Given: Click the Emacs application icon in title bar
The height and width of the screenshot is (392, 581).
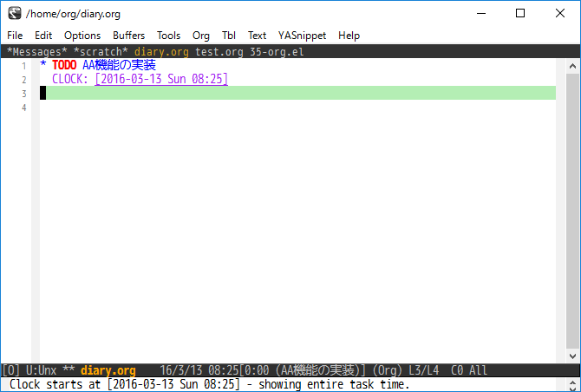Looking at the screenshot, I should click(15, 13).
